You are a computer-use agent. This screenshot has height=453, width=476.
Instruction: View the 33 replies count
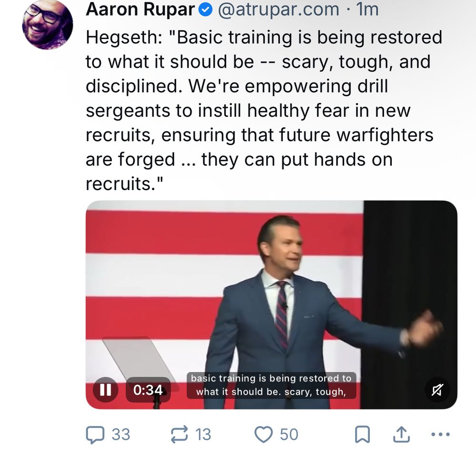click(x=121, y=434)
